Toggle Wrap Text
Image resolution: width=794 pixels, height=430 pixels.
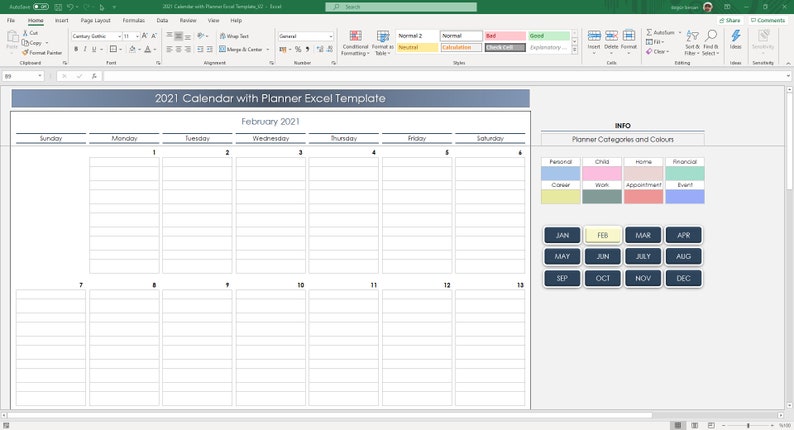click(x=234, y=36)
